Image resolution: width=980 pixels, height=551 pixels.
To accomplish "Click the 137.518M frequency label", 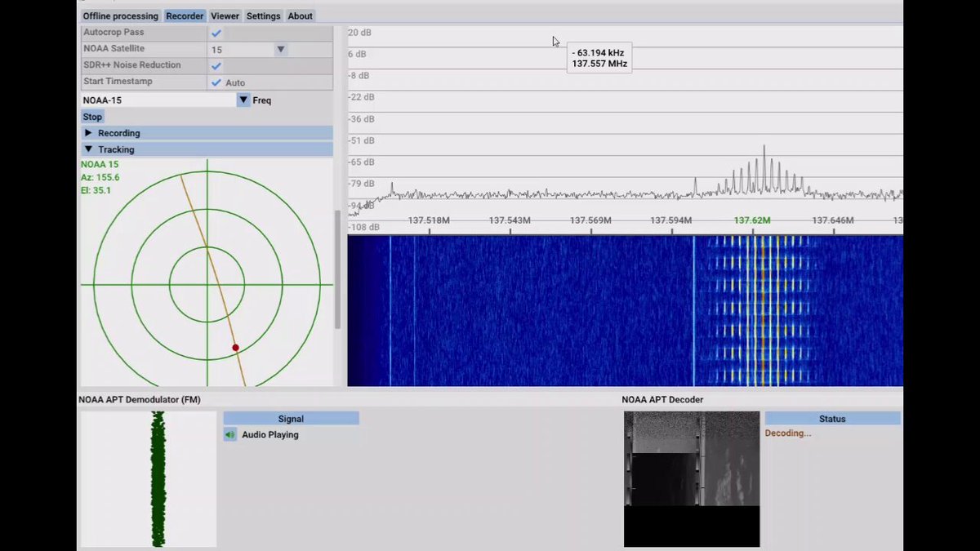I will point(429,220).
